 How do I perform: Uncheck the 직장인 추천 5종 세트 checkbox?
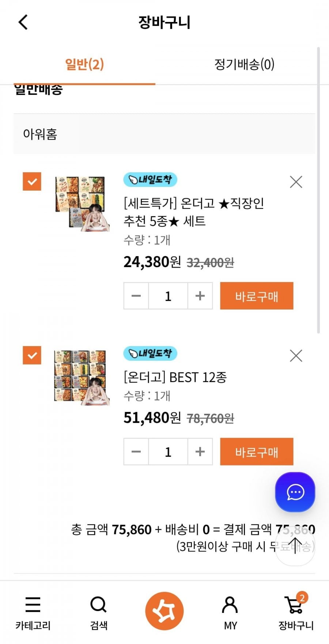32,181
